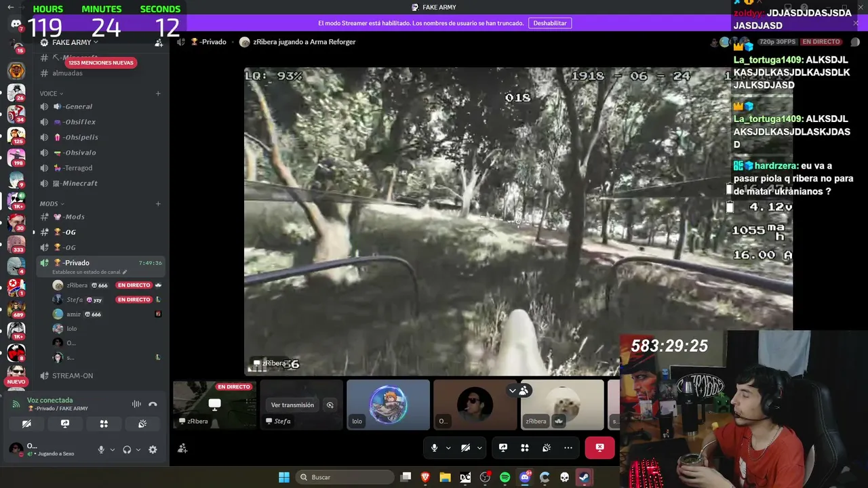Show member list icon above thumbnails

point(524,390)
